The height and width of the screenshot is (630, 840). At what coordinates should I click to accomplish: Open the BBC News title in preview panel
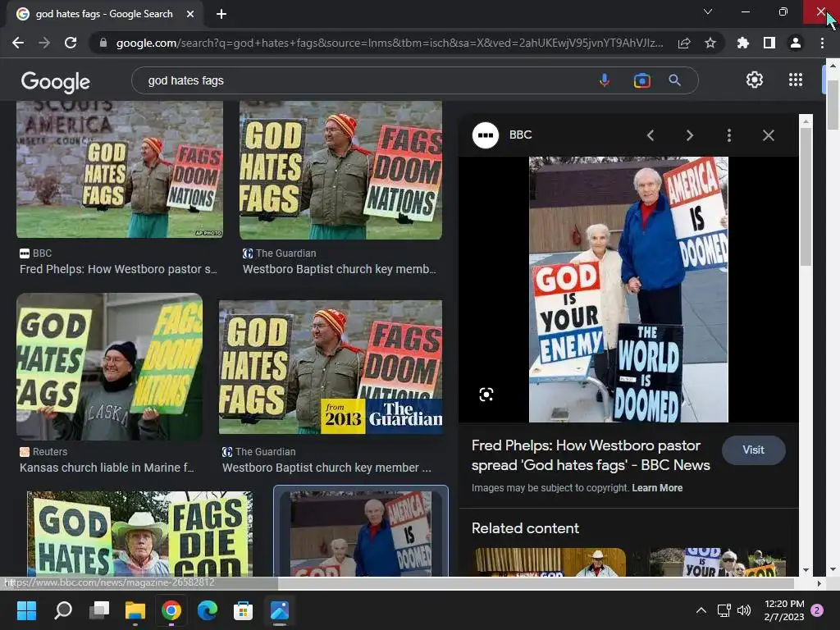(591, 455)
